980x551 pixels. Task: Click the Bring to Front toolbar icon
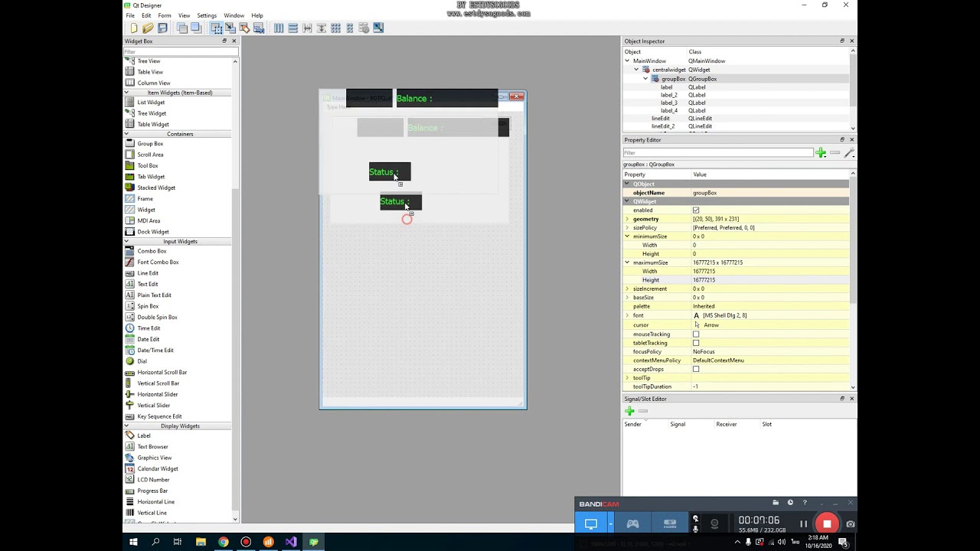click(x=196, y=28)
